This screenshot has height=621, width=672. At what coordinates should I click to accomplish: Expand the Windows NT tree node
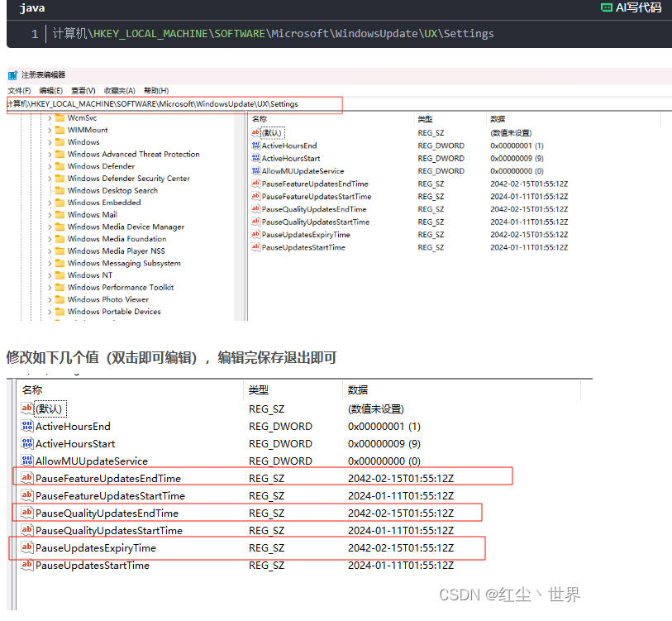pos(50,275)
